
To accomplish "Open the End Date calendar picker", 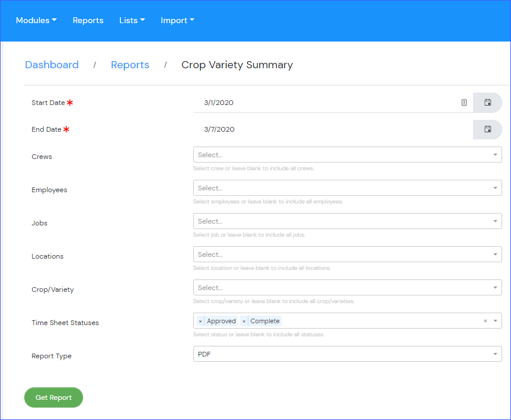I will point(487,129).
